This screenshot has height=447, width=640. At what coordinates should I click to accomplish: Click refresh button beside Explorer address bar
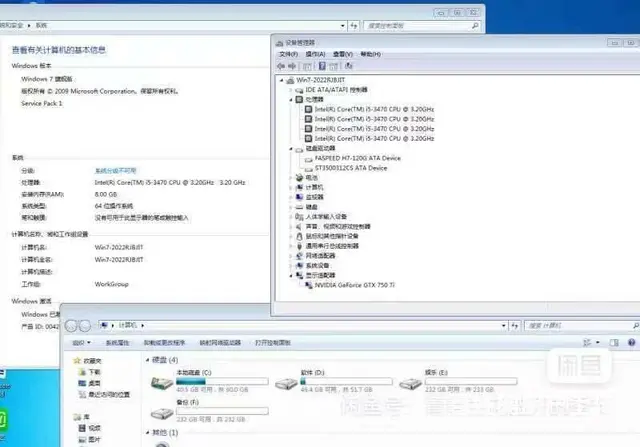click(515, 326)
